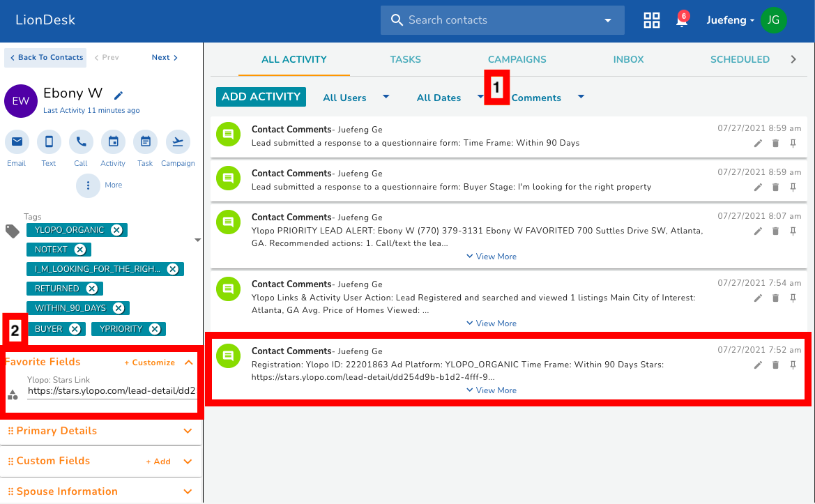Click the Call phone icon
The image size is (815, 504).
81,142
